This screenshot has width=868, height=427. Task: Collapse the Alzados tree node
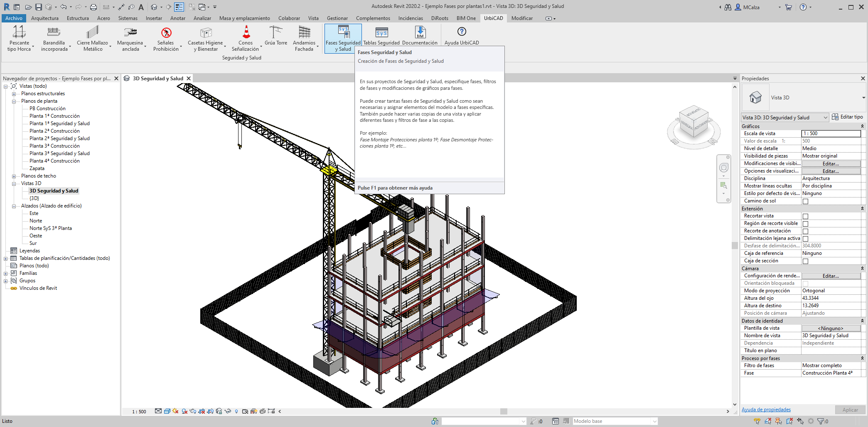pos(14,206)
